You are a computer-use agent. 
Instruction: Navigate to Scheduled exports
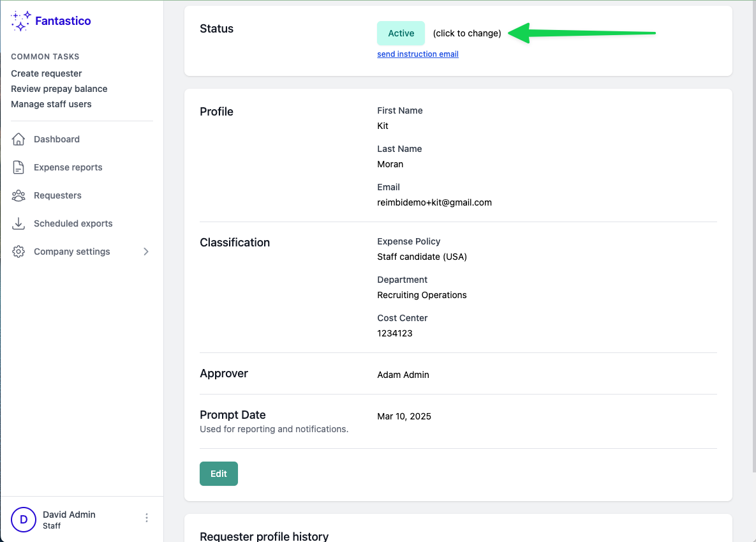click(x=73, y=223)
